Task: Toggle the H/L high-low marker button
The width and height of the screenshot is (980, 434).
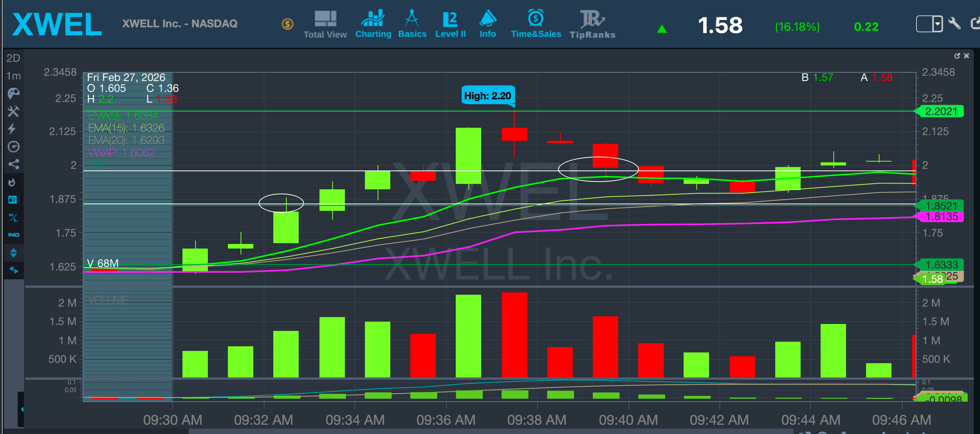Action: 13,217
